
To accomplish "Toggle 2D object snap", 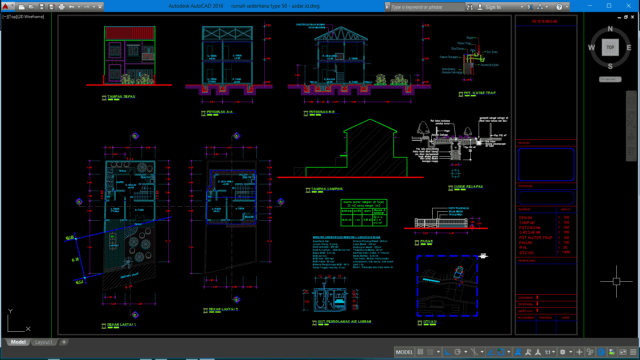I will point(501,352).
